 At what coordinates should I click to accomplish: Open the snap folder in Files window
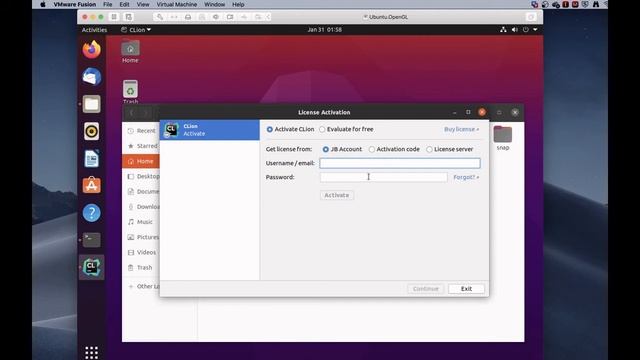[x=502, y=138]
